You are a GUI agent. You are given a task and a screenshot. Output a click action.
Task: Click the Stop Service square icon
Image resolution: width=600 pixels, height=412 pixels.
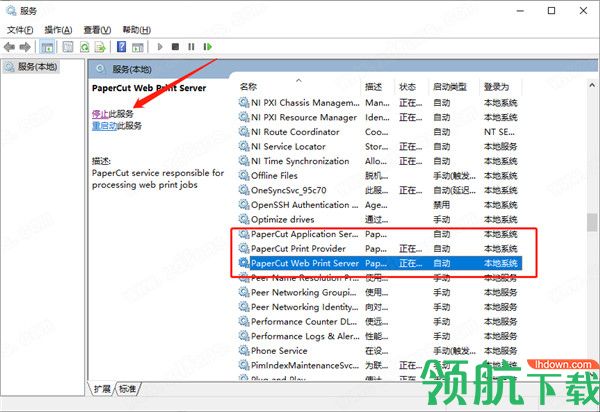(x=175, y=47)
